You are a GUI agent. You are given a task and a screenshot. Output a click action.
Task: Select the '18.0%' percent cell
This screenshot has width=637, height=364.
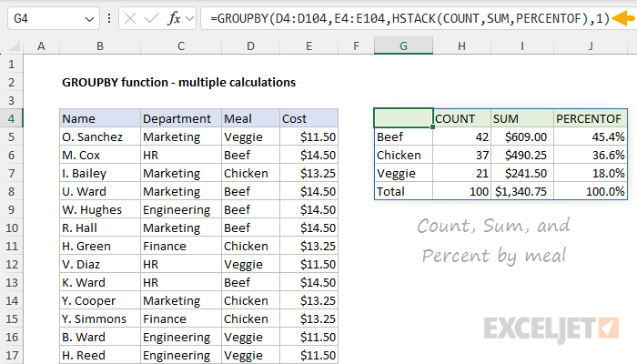[x=591, y=174]
